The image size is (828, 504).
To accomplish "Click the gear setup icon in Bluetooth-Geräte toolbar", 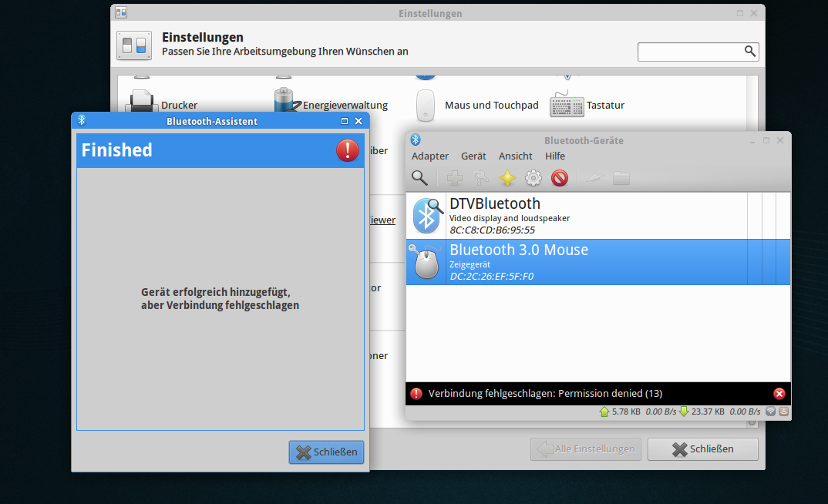I will pyautogui.click(x=533, y=178).
